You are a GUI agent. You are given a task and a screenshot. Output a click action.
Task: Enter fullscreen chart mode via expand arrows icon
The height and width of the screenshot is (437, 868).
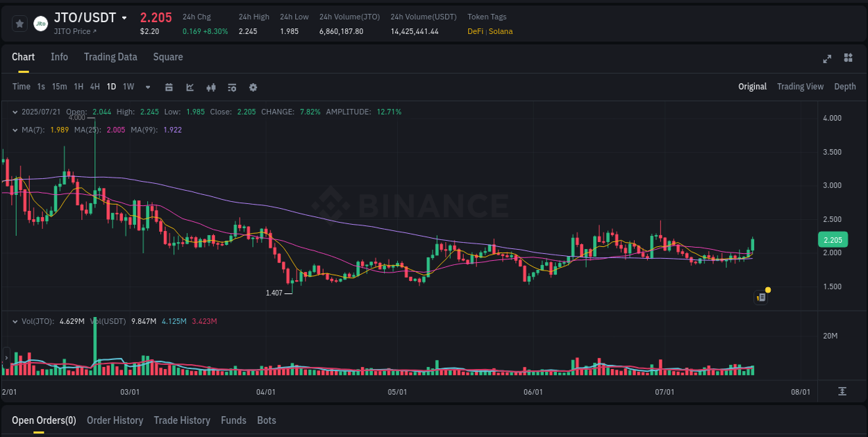tap(826, 59)
